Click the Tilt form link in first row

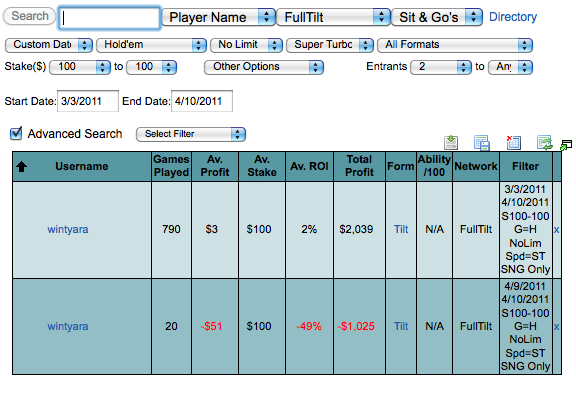401,229
